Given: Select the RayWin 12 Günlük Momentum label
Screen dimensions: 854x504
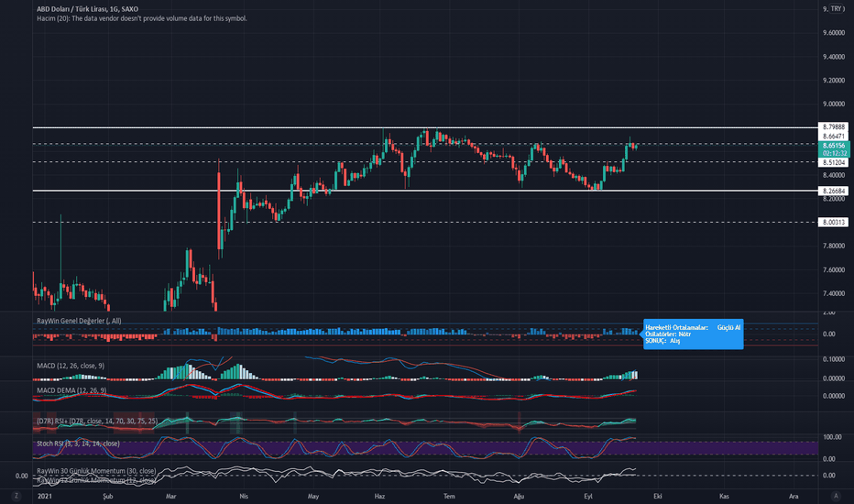Looking at the screenshot, I should [x=96, y=480].
